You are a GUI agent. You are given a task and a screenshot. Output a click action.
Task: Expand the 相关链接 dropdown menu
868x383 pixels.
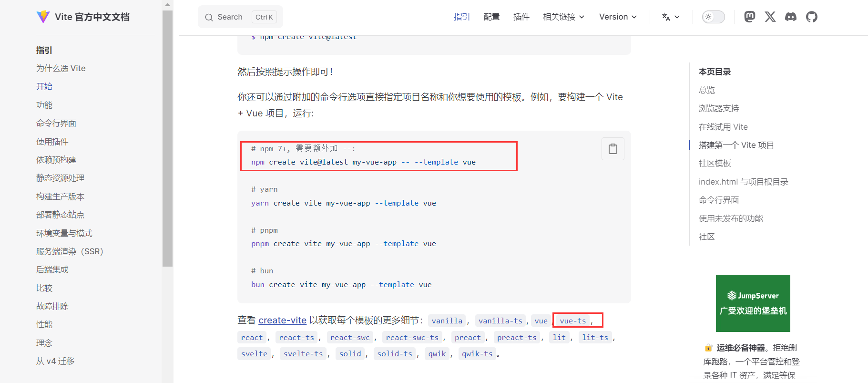pyautogui.click(x=564, y=17)
